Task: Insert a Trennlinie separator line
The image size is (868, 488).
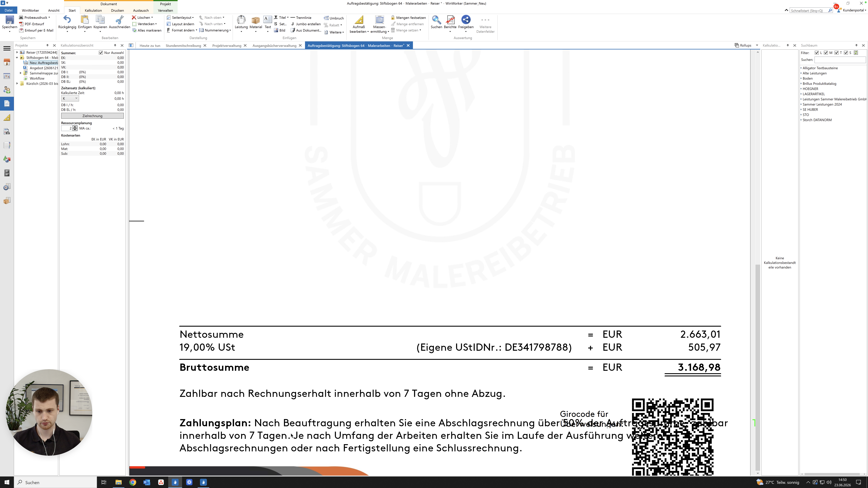Action: pos(301,17)
